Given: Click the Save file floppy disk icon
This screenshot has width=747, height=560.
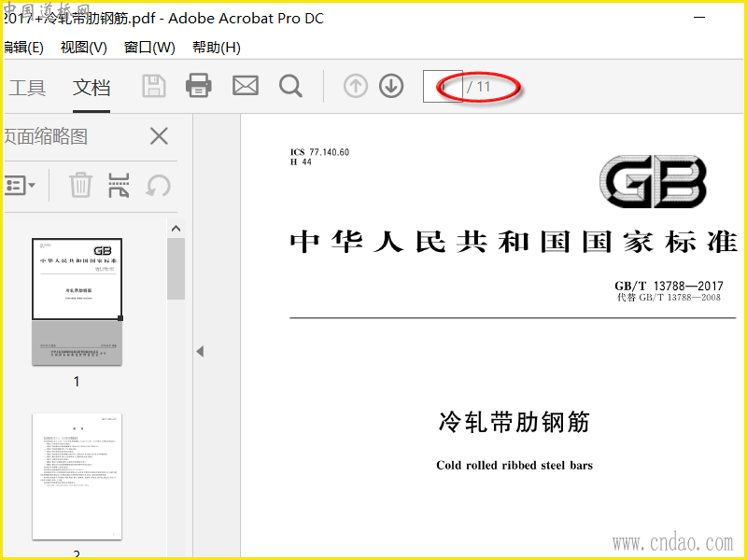Looking at the screenshot, I should point(154,86).
